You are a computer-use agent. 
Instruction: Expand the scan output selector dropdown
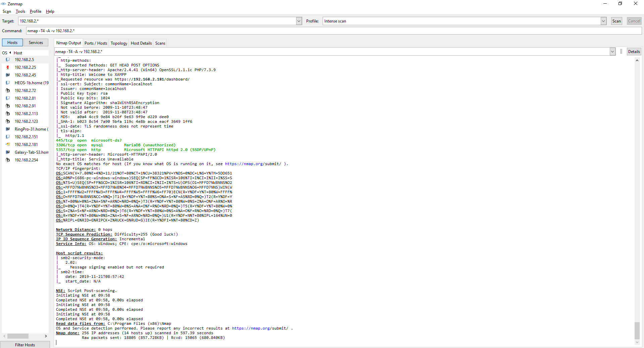point(612,52)
